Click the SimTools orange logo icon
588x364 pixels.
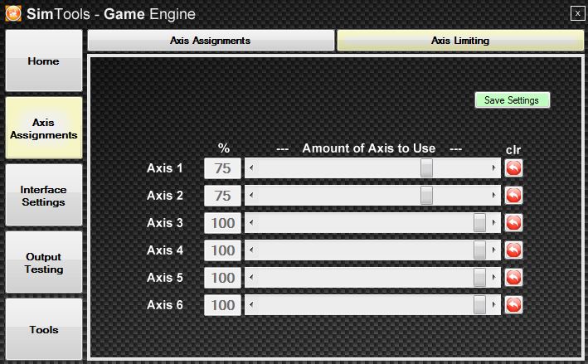pyautogui.click(x=13, y=14)
